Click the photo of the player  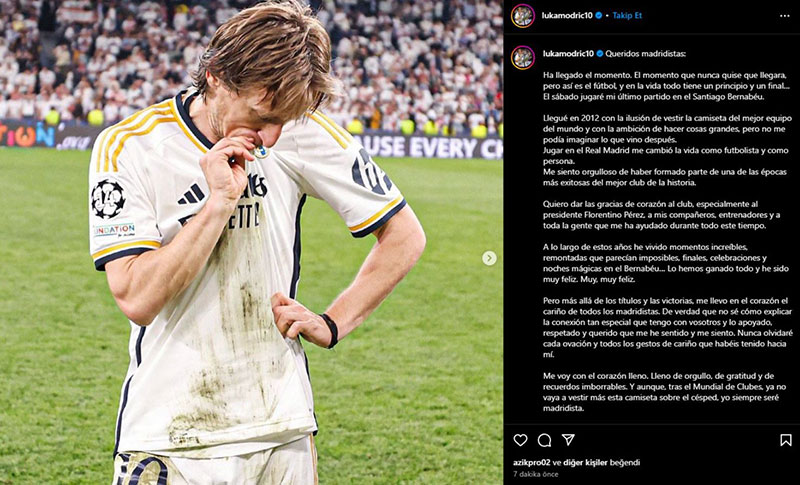[252, 243]
